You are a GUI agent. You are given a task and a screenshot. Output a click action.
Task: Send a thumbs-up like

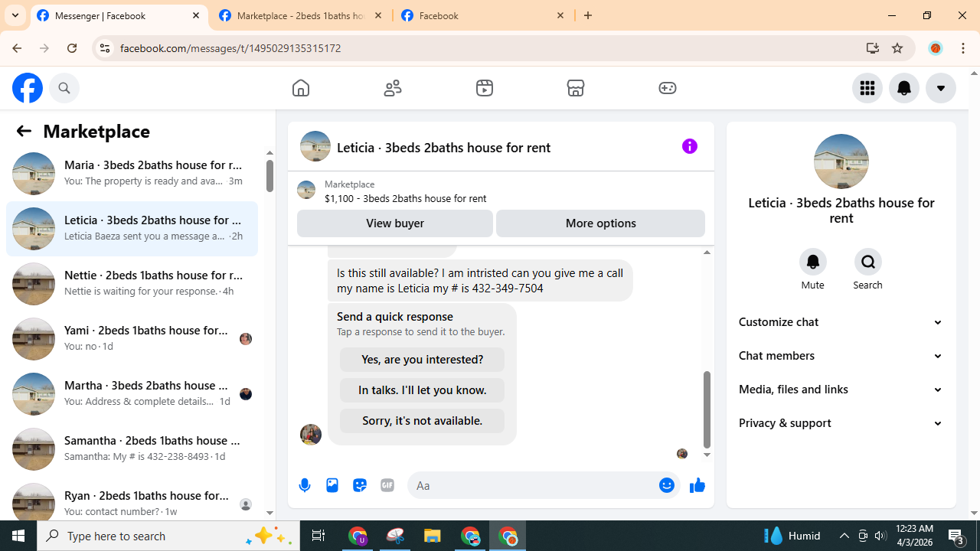click(x=697, y=485)
